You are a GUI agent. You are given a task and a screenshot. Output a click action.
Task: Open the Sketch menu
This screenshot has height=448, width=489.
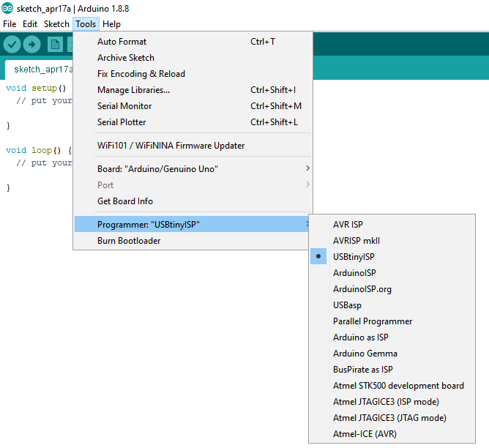(56, 24)
